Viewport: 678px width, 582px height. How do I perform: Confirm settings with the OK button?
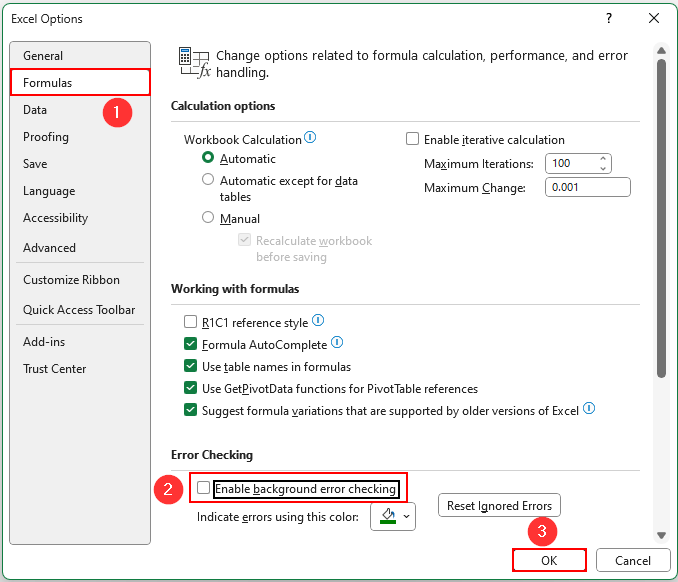point(549,561)
